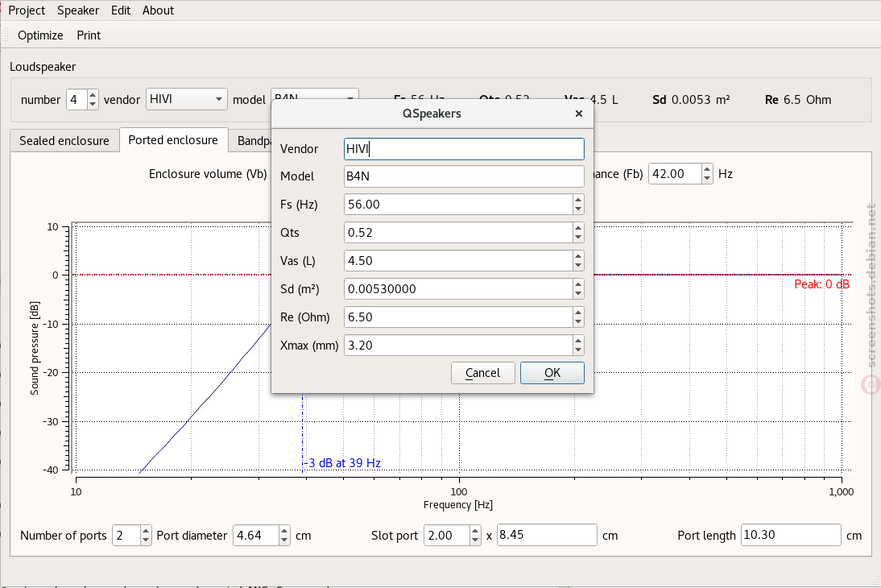The image size is (881, 588).
Task: Click the Sd (m²) value field
Action: [x=458, y=289]
